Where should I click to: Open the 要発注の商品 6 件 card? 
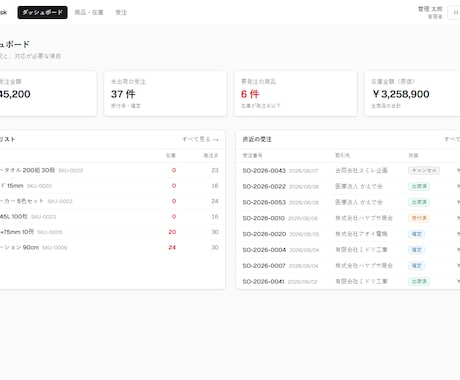(295, 94)
